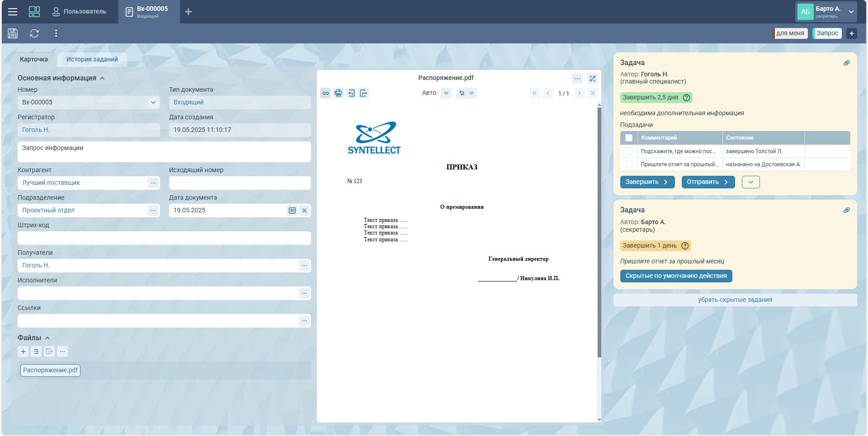Open the Авто zoom dropdown
Screen dimensions: 868x436
click(446, 93)
